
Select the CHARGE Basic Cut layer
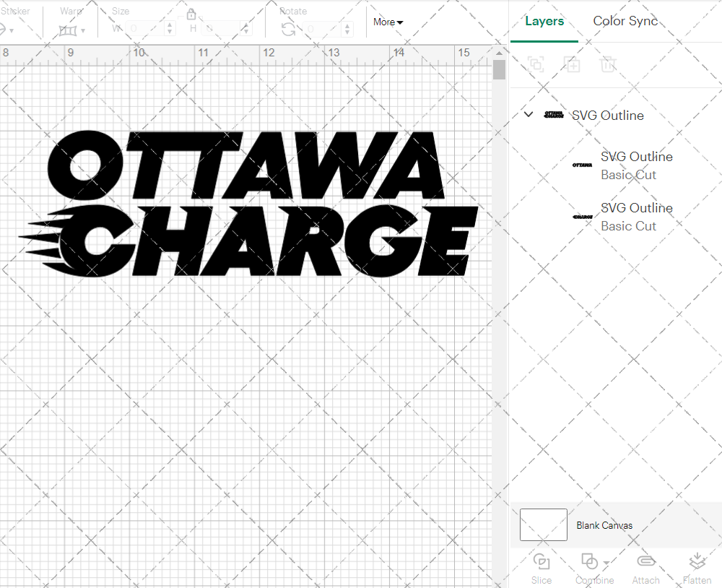pos(636,217)
